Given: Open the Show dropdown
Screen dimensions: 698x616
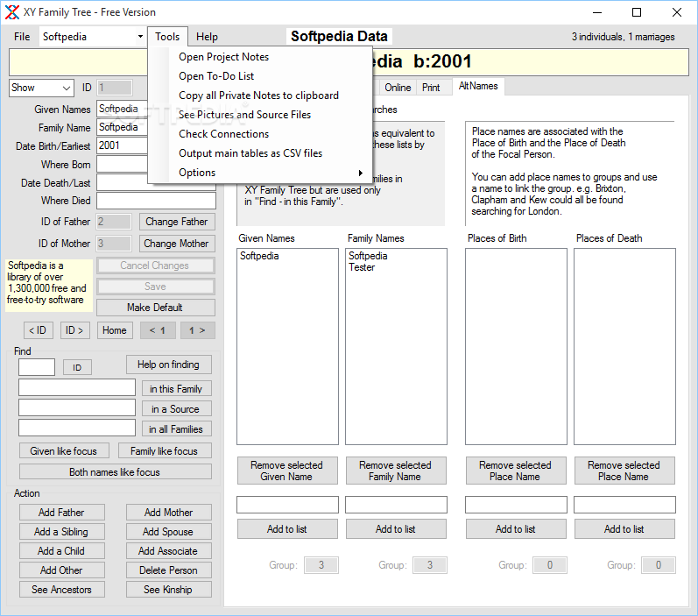Looking at the screenshot, I should tap(41, 88).
